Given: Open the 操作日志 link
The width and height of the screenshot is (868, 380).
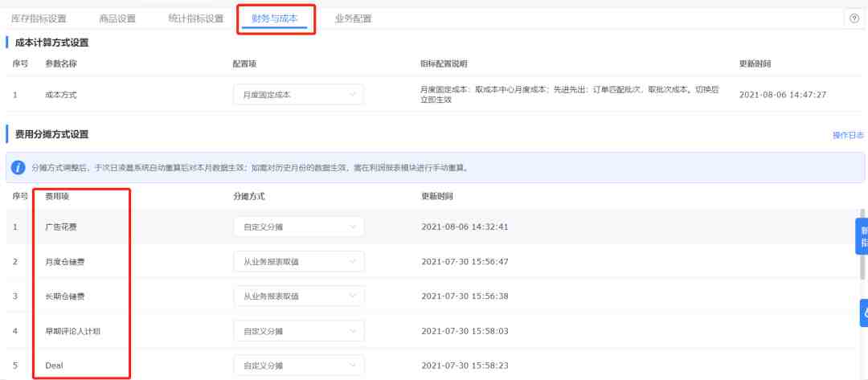Looking at the screenshot, I should click(x=848, y=136).
